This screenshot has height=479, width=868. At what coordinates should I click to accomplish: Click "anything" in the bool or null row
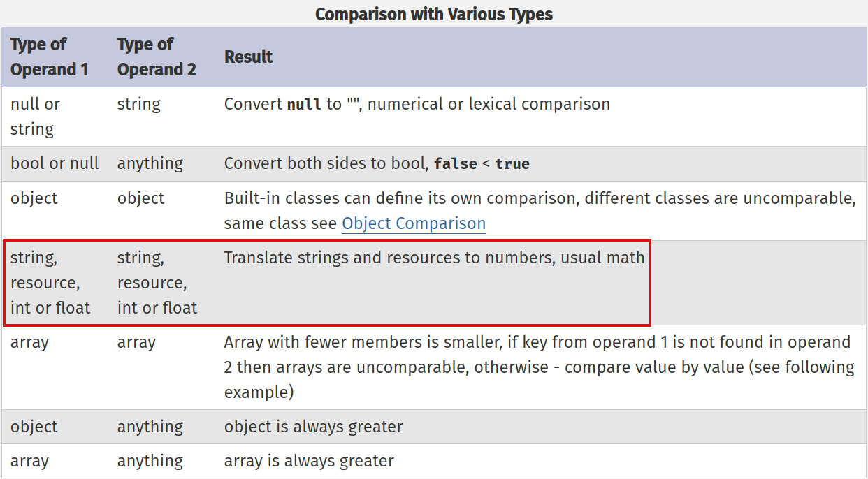pos(150,163)
